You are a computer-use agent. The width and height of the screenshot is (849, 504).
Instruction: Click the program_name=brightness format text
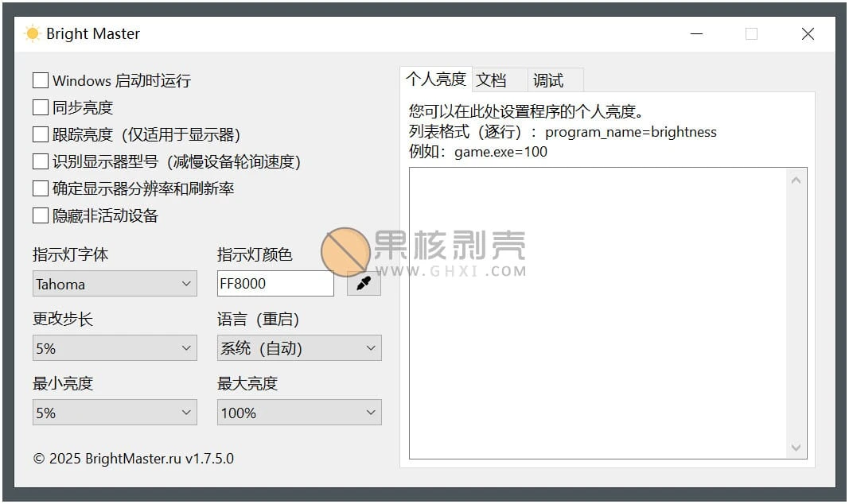click(631, 132)
